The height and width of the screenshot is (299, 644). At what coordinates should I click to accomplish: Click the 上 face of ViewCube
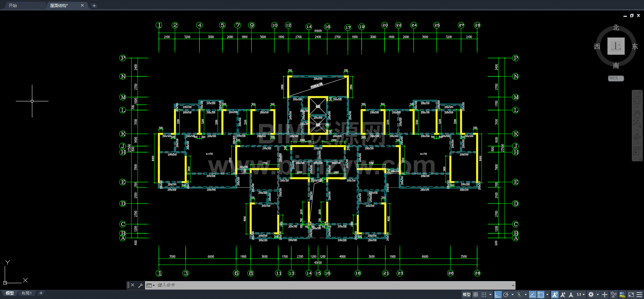[x=616, y=46]
